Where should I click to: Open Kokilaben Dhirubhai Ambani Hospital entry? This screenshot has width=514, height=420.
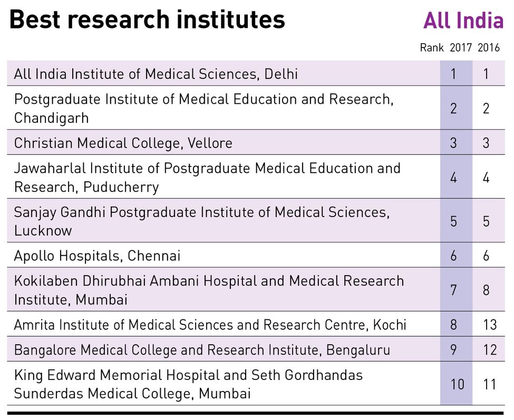(256, 289)
